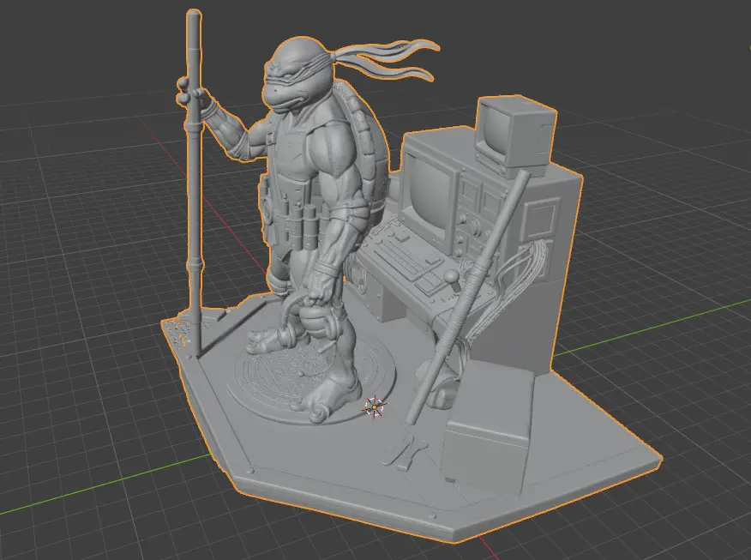Click the large screen of the console monitor
Image resolution: width=751 pixels, height=560 pixels.
pos(430,194)
